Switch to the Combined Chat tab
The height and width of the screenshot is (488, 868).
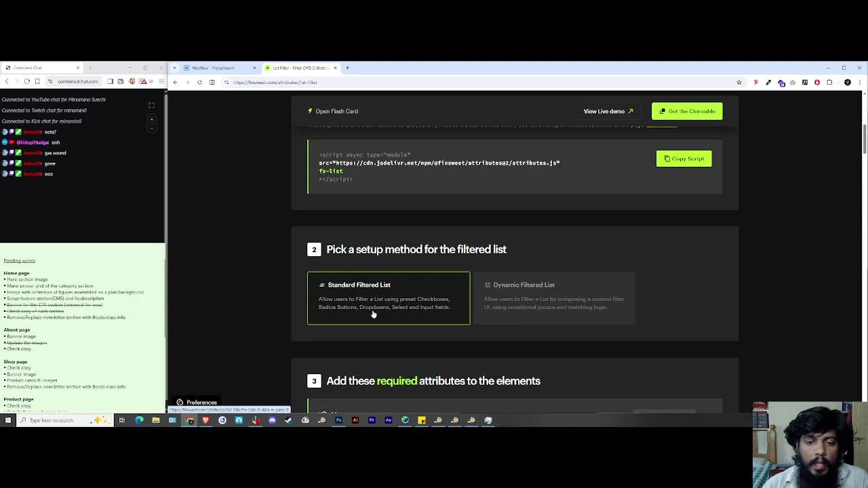click(41, 68)
